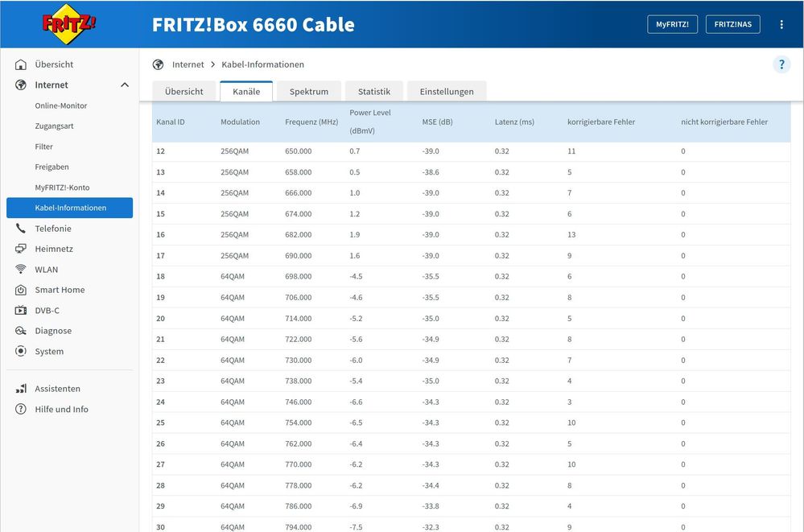
Task: Click the breadcrumb globe icon
Action: coord(158,64)
